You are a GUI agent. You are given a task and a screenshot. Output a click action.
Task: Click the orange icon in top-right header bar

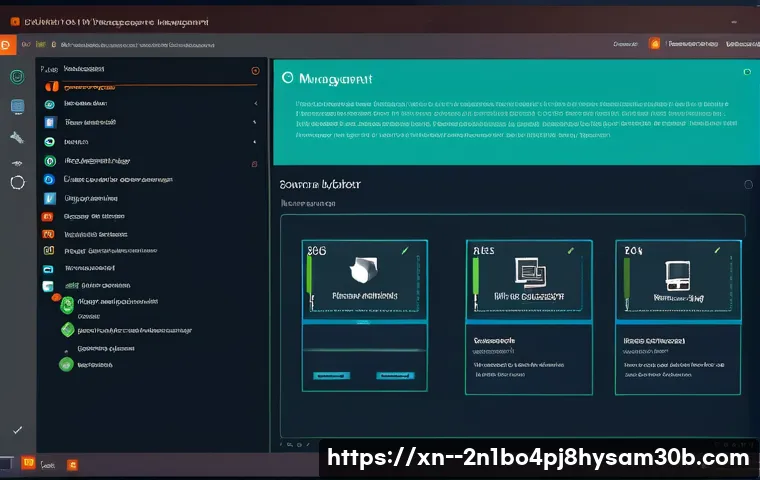(x=655, y=44)
